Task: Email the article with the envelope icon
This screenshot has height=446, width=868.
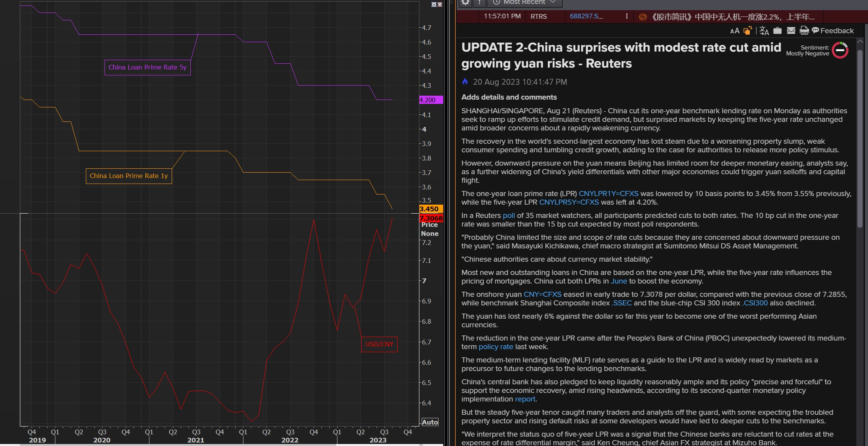Action: (791, 30)
